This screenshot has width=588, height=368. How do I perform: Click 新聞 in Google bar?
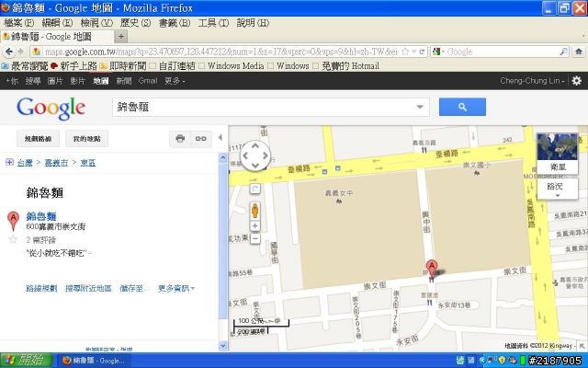tap(123, 80)
